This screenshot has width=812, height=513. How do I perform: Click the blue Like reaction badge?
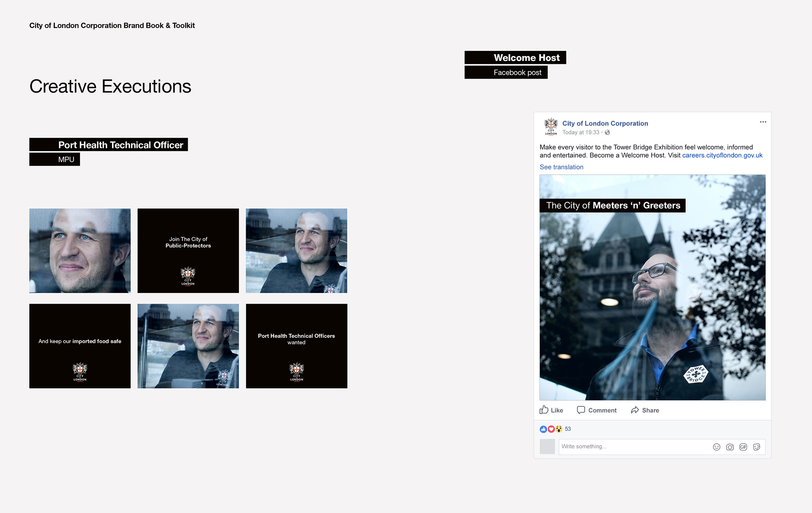[x=543, y=429]
